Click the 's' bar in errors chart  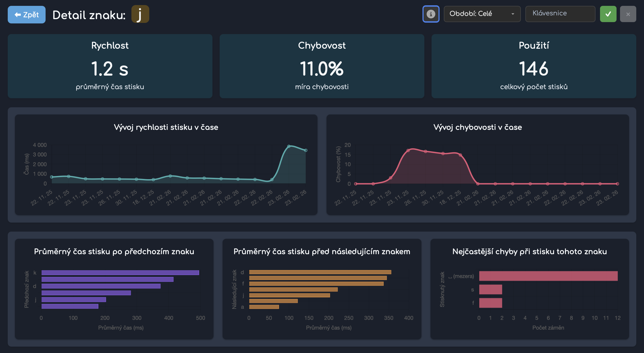click(490, 289)
